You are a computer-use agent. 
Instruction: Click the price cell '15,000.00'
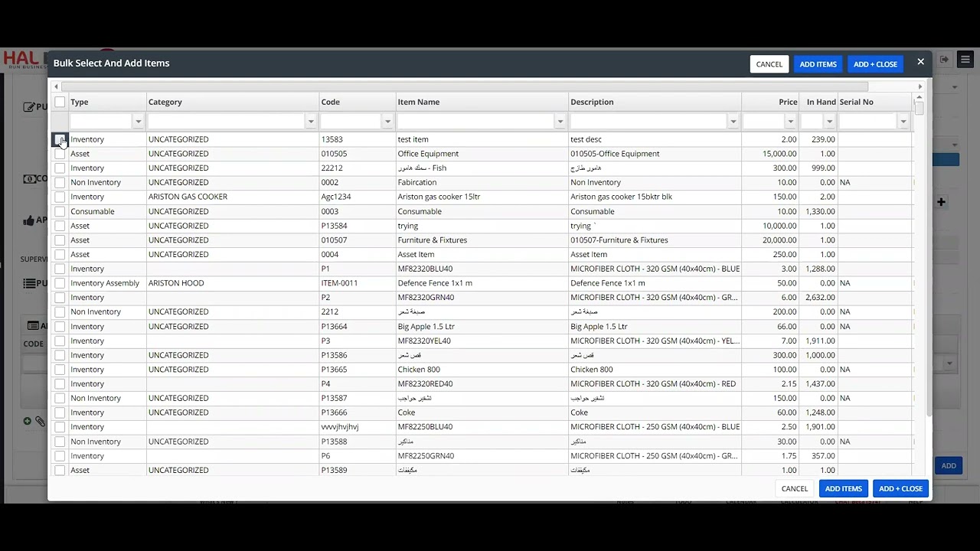tap(770, 154)
